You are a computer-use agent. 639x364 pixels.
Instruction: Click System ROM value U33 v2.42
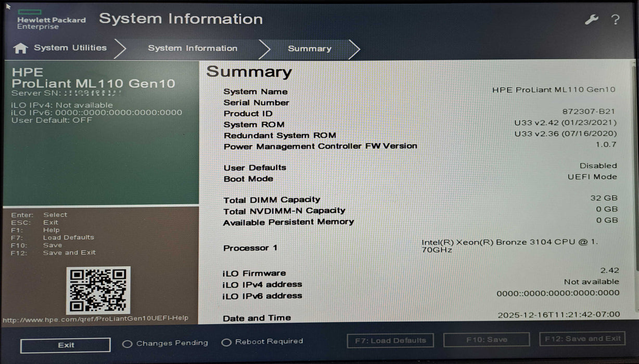point(565,123)
